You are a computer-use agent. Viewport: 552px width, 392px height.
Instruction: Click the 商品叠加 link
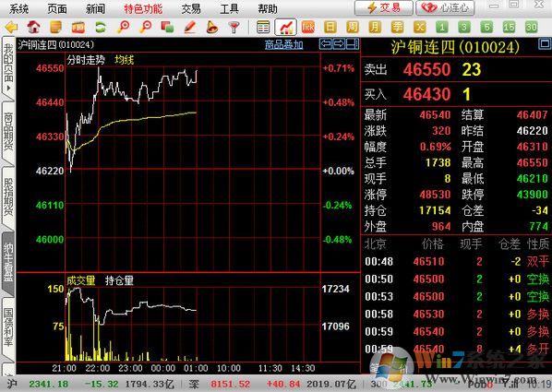[283, 44]
